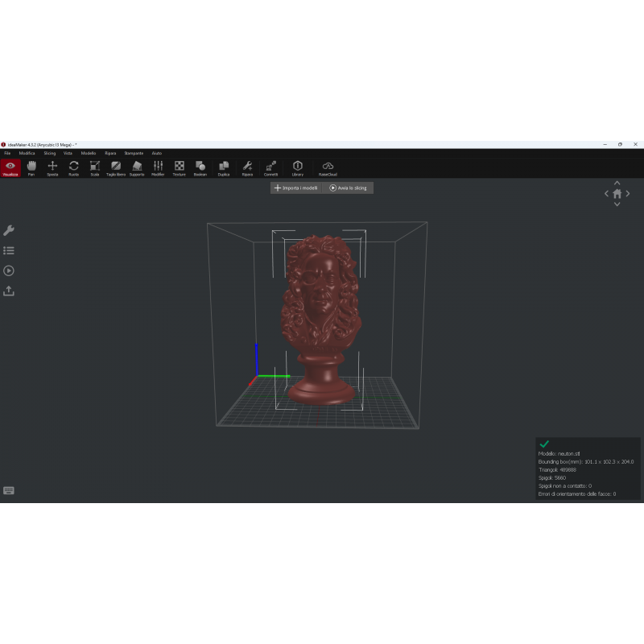Image resolution: width=644 pixels, height=644 pixels.
Task: Open the Boolean operations tool
Action: [199, 167]
